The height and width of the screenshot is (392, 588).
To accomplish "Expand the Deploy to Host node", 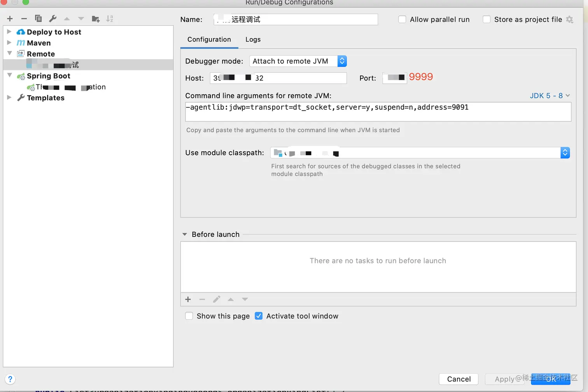I will click(x=9, y=31).
